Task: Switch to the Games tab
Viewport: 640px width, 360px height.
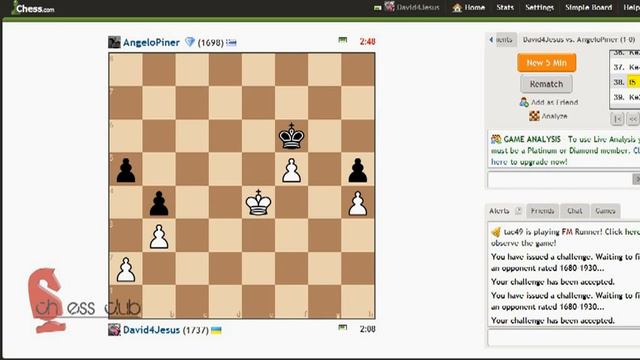Action: tap(605, 211)
